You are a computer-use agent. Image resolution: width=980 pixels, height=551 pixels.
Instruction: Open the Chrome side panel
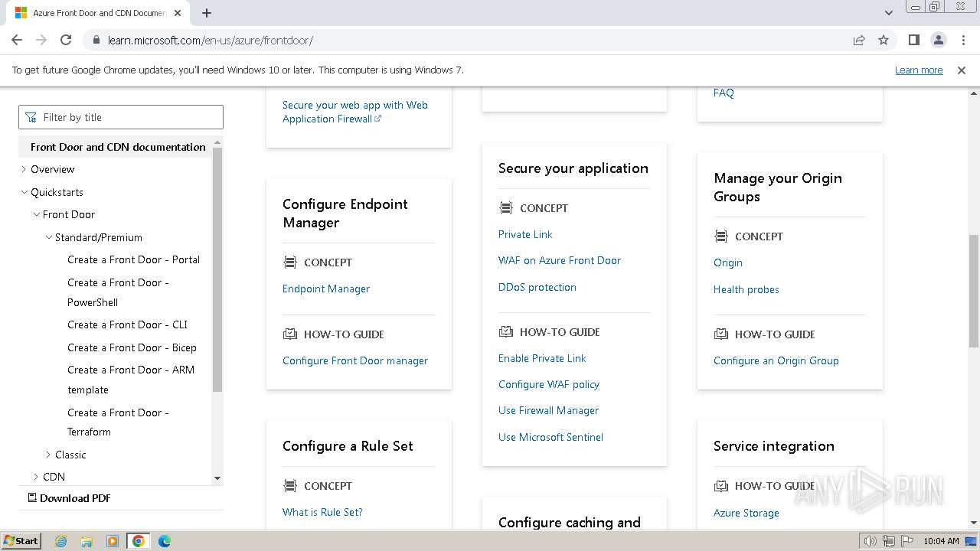click(913, 40)
